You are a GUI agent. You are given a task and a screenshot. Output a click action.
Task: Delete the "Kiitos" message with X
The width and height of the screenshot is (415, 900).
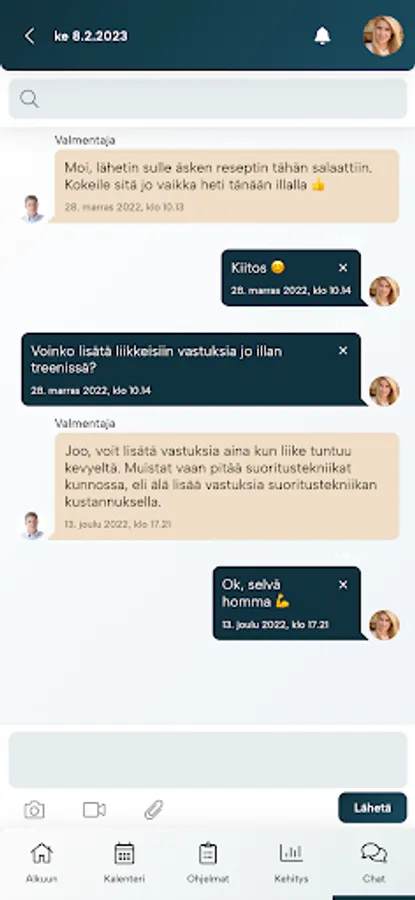point(343,268)
